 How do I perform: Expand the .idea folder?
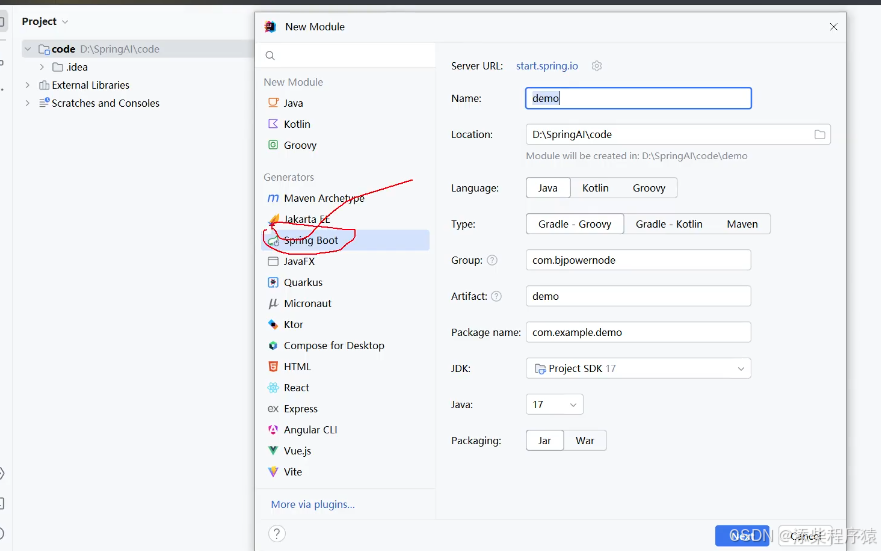coord(42,67)
